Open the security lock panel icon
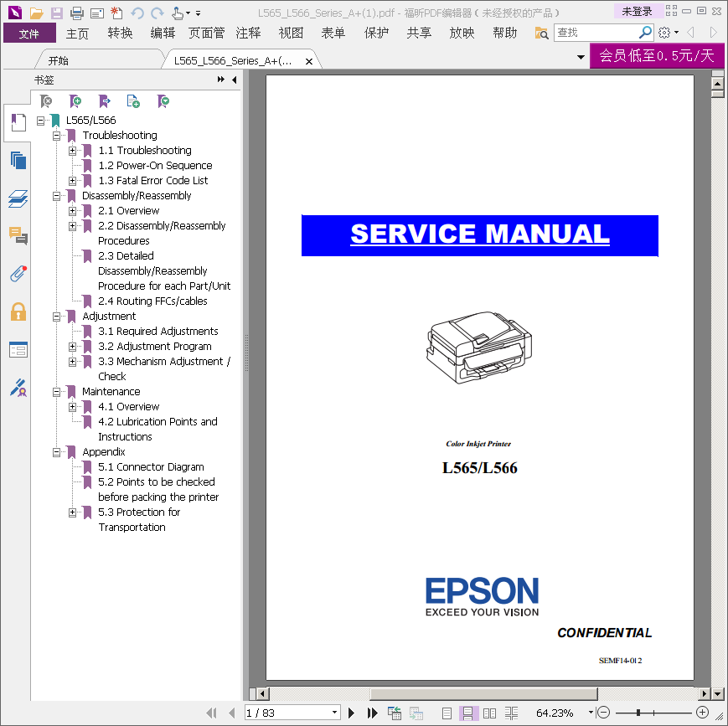Image resolution: width=728 pixels, height=726 pixels. (18, 312)
